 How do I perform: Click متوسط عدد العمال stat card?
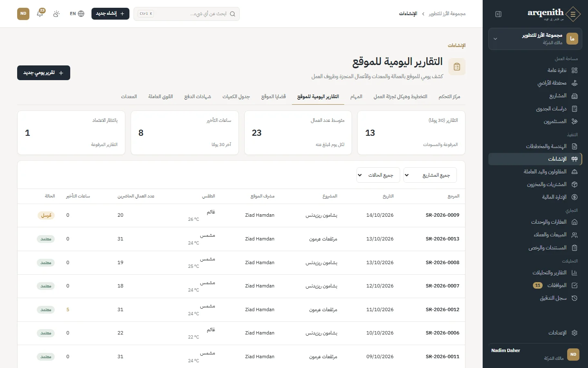(298, 133)
